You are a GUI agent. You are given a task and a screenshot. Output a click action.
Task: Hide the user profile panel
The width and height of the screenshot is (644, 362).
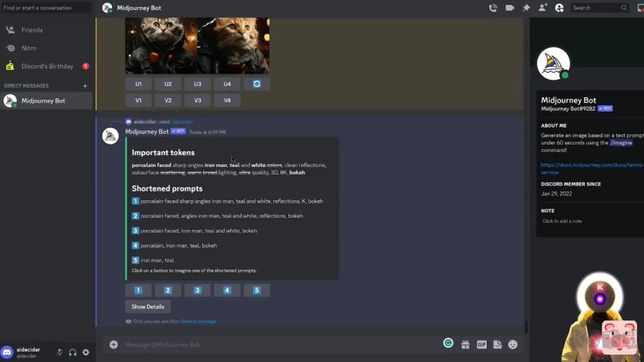point(559,8)
